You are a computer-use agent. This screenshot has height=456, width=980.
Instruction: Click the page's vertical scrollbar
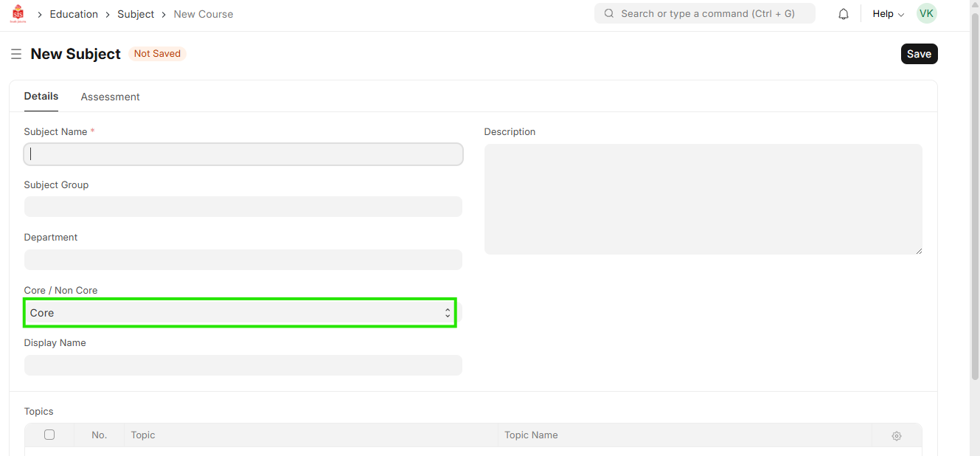click(x=974, y=221)
